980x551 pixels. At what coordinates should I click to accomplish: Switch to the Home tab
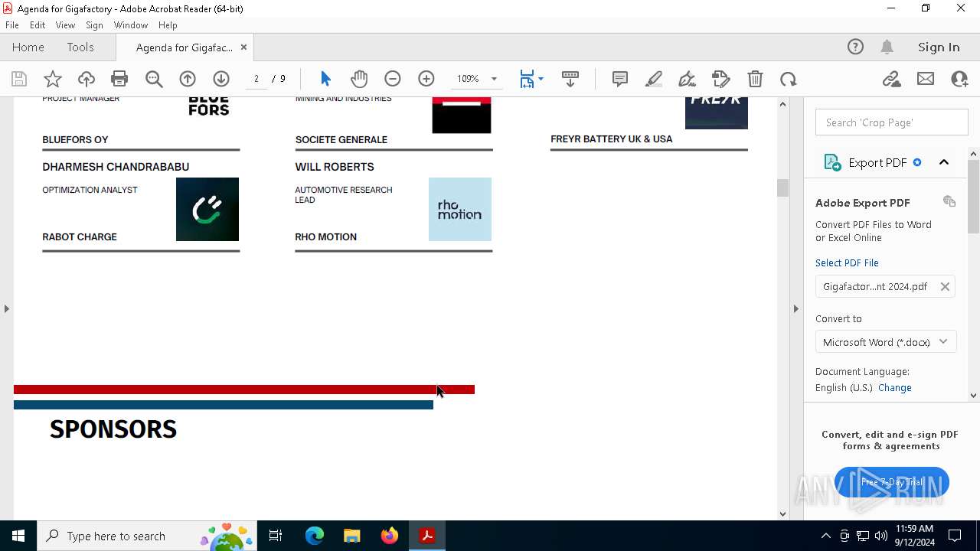coord(28,47)
